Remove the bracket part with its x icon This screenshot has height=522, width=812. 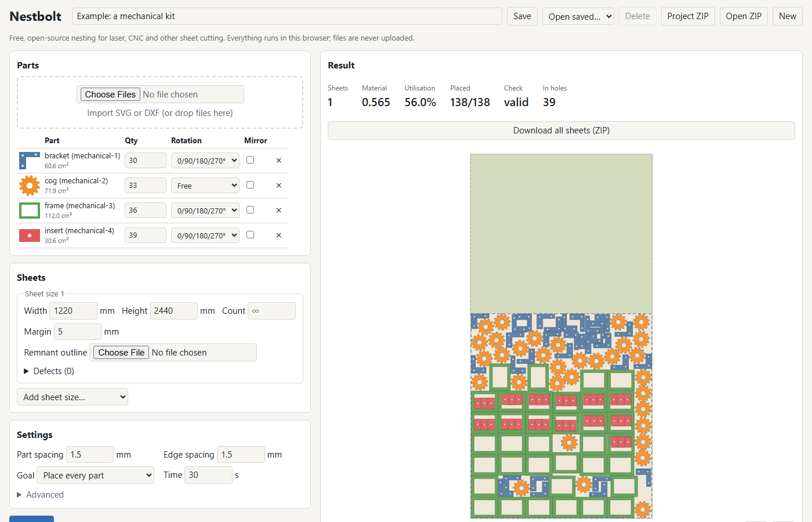coord(279,161)
